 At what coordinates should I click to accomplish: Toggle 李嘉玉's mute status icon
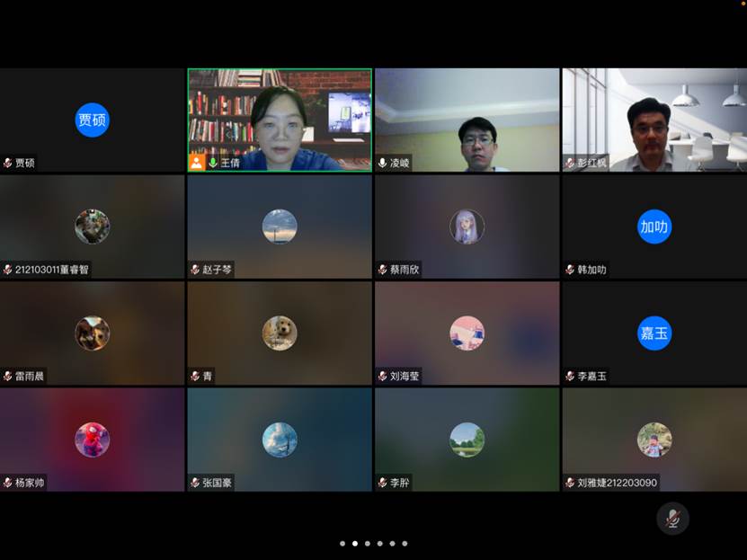(x=568, y=376)
